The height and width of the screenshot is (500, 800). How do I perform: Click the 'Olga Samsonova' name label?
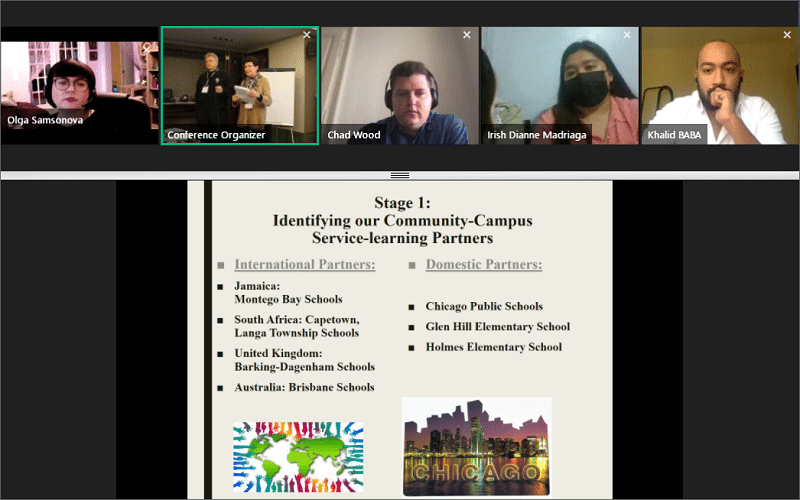(x=45, y=120)
